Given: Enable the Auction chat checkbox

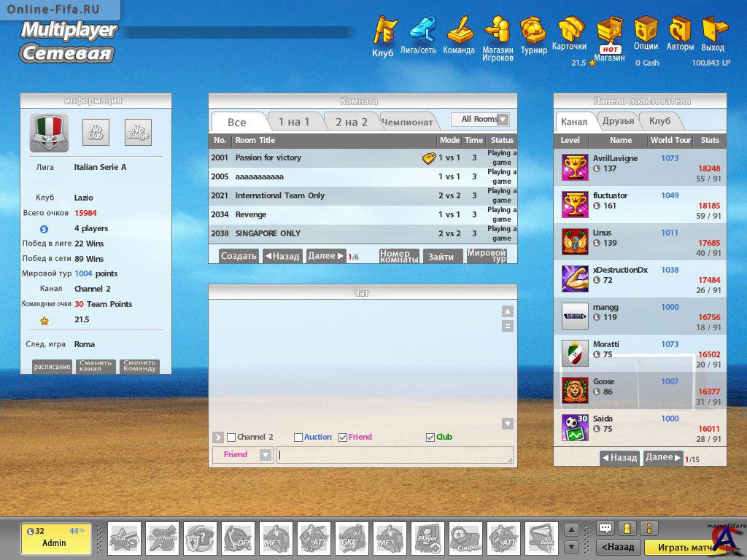Looking at the screenshot, I should (298, 437).
